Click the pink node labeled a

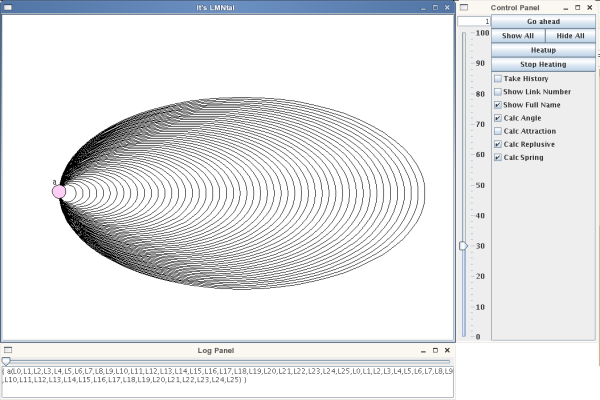click(x=59, y=191)
